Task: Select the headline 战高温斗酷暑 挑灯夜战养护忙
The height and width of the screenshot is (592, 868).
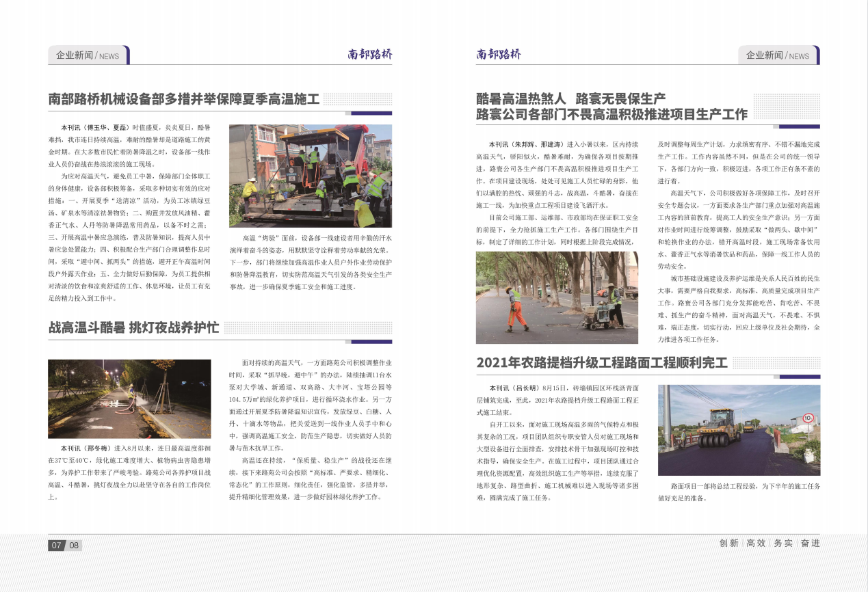Action: pyautogui.click(x=134, y=327)
